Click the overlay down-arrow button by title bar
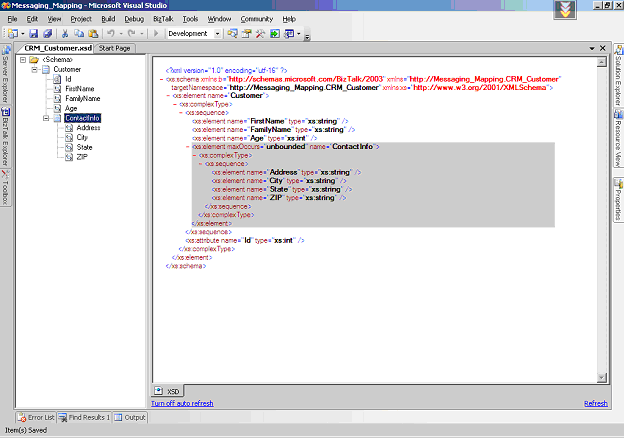The image size is (624, 438). click(565, 10)
